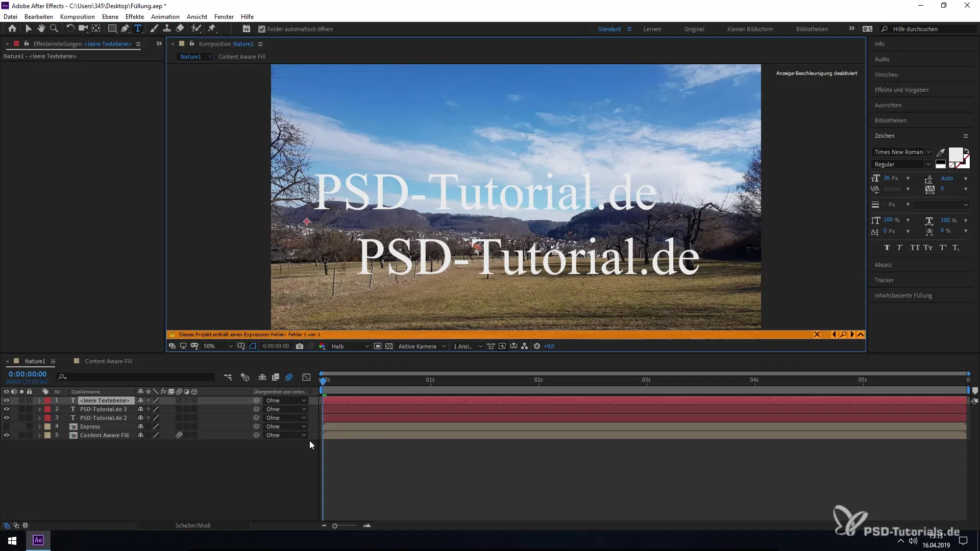Click the Draft 3D icon in timeline
980x551 pixels.
245,377
